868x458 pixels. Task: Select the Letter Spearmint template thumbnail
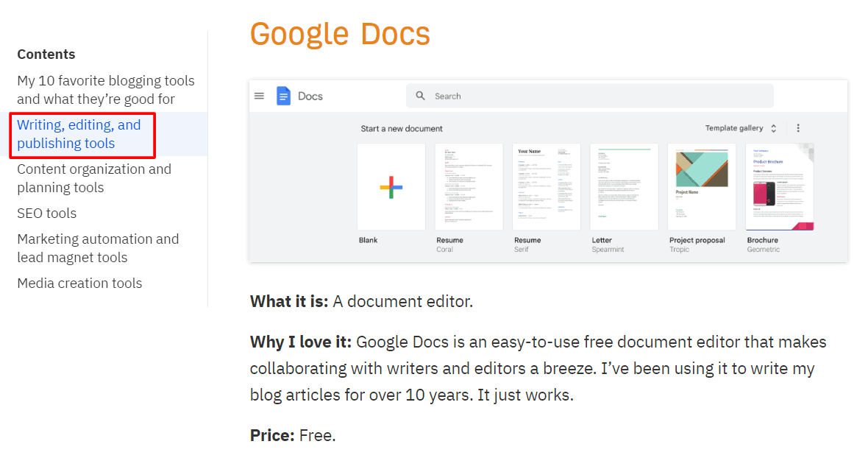624,186
